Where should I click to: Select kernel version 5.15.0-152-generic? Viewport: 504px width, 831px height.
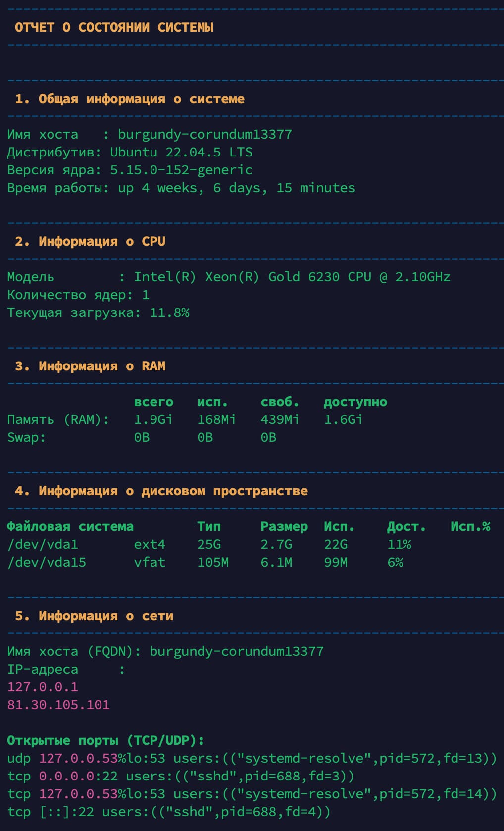pyautogui.click(x=181, y=170)
